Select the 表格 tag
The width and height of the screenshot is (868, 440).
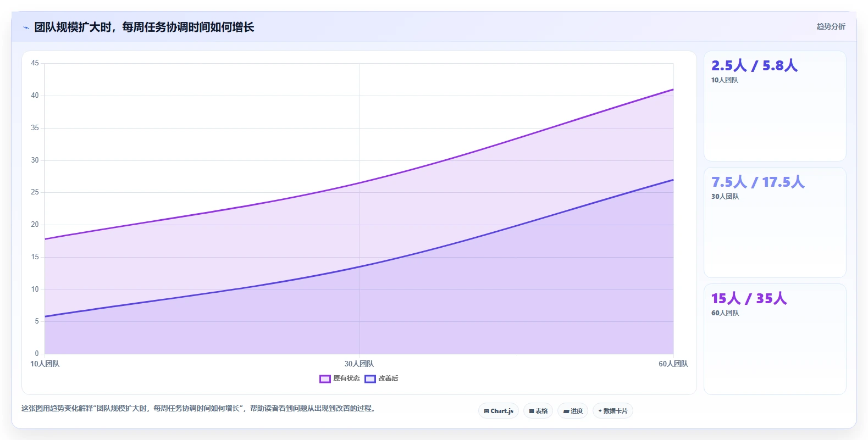538,411
